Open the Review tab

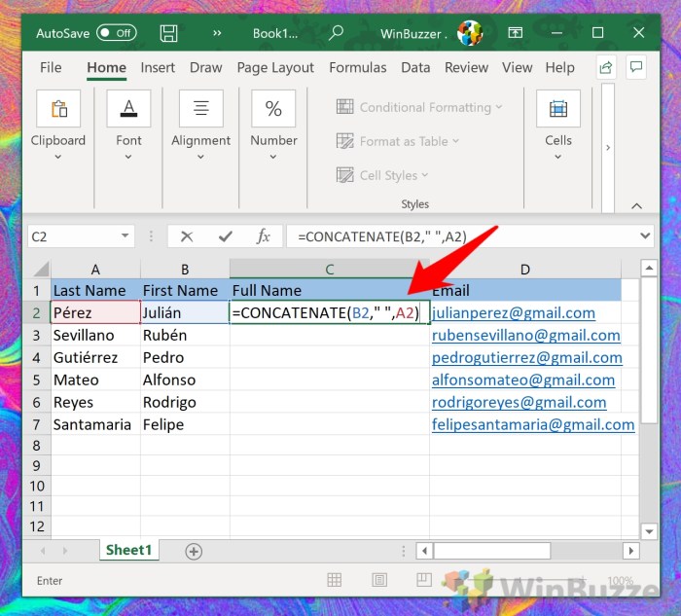coord(466,67)
